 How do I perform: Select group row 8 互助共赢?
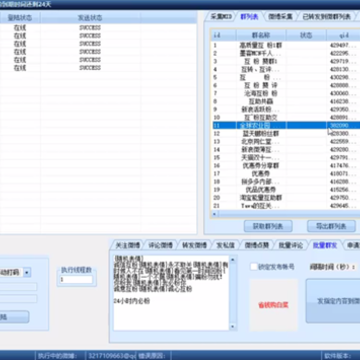tap(286, 101)
